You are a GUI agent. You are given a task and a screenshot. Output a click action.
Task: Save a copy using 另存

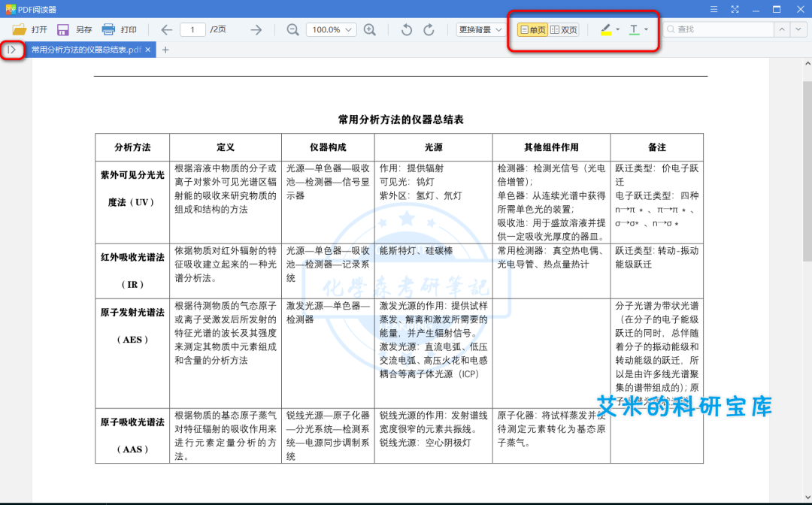(74, 29)
